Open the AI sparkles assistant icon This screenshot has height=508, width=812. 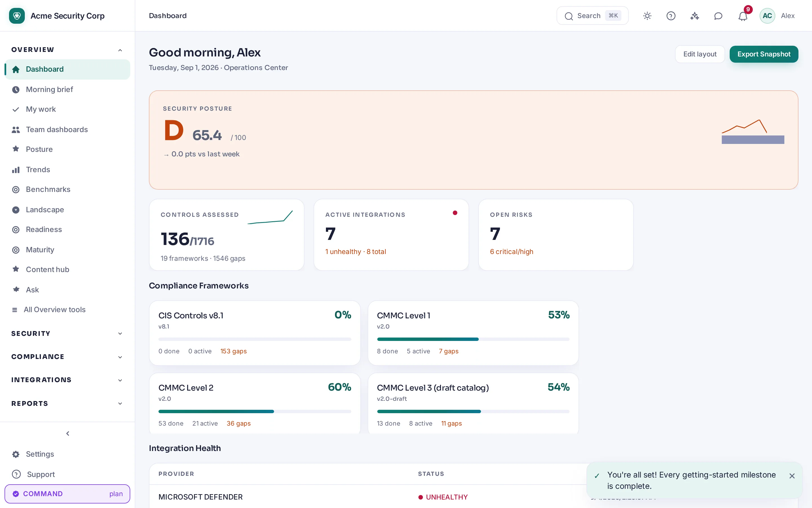(x=694, y=16)
